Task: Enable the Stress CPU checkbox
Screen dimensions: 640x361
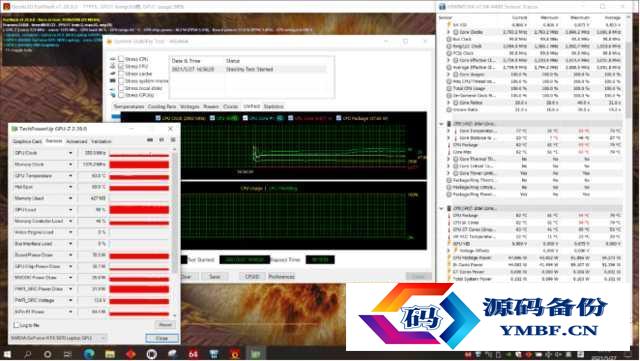Action: [x=121, y=59]
